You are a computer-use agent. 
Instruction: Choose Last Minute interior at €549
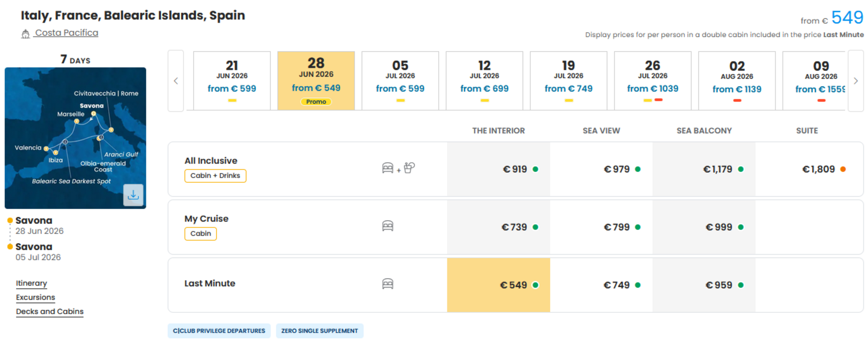[x=499, y=285]
